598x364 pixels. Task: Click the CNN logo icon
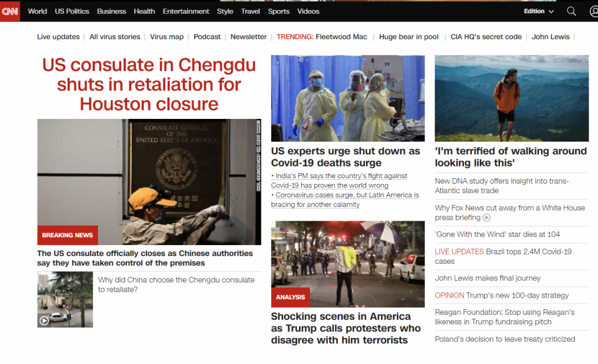coord(10,11)
